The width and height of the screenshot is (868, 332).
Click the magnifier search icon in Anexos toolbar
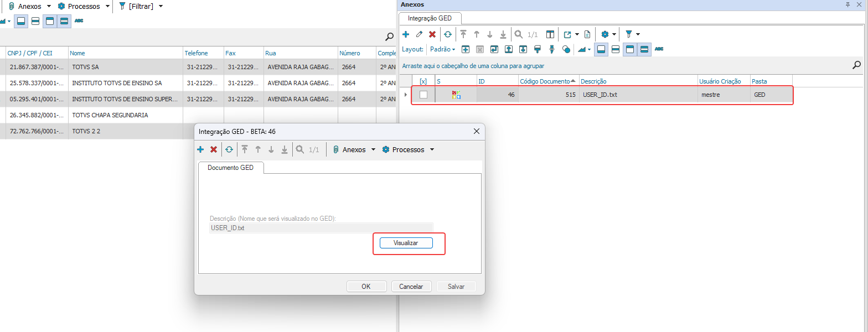click(x=519, y=34)
